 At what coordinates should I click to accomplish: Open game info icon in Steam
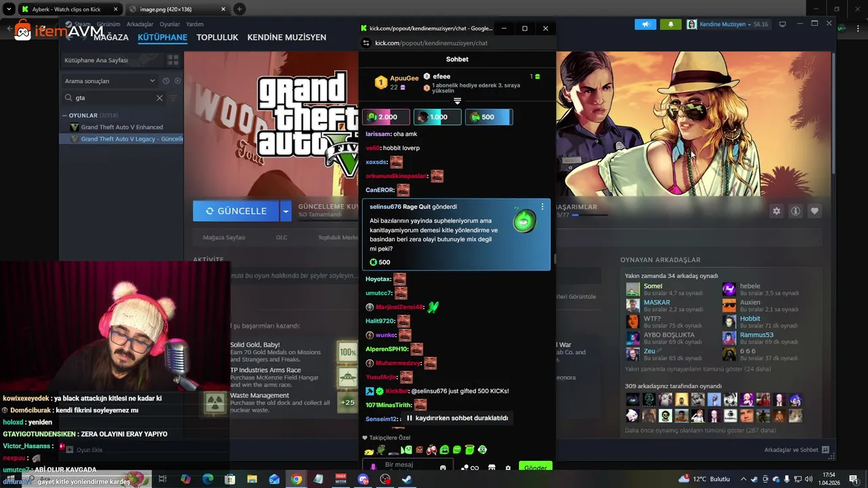pos(795,211)
